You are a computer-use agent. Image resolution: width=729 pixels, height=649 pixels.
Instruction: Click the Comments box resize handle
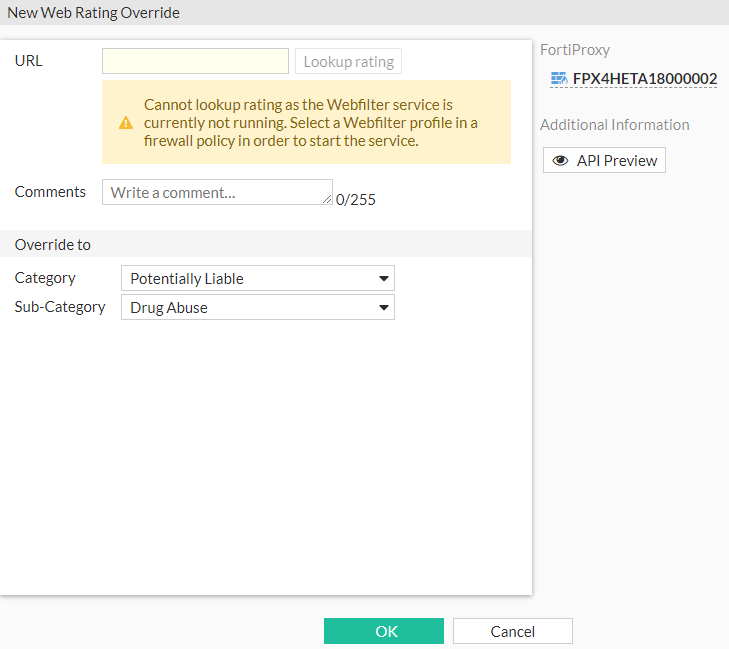328,200
